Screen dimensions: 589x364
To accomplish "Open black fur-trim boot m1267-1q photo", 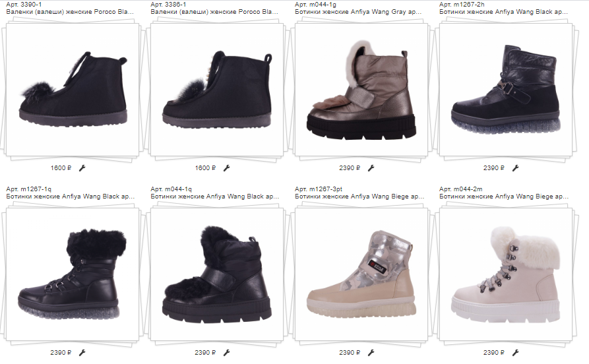I will click(73, 274).
